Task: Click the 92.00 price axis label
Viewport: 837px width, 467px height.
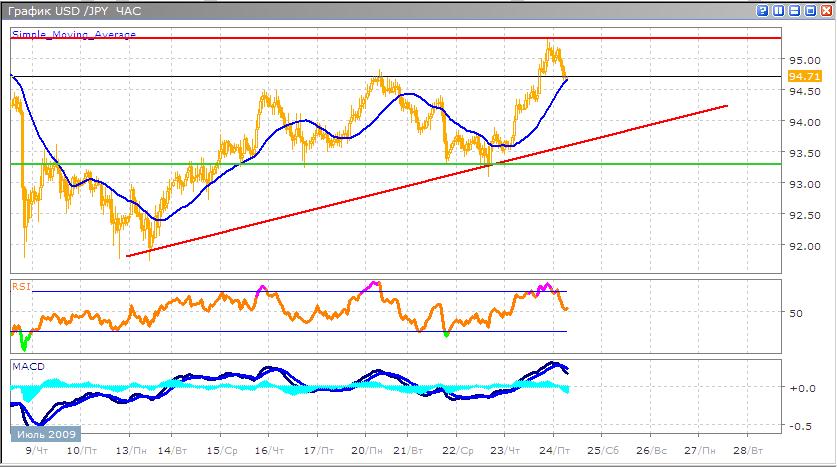Action: click(802, 246)
